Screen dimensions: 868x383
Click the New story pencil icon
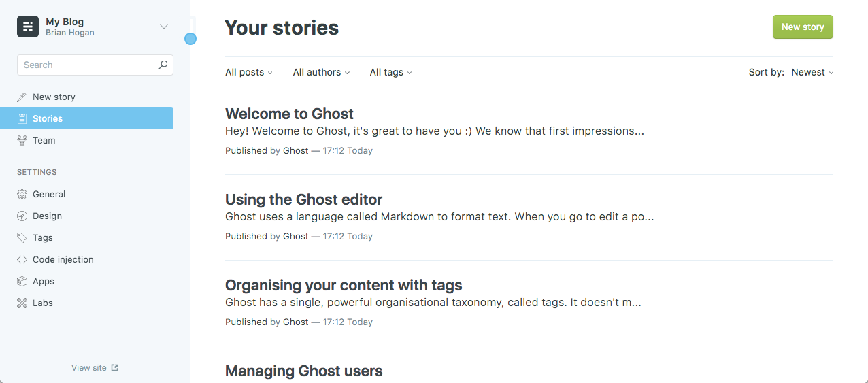pos(22,97)
